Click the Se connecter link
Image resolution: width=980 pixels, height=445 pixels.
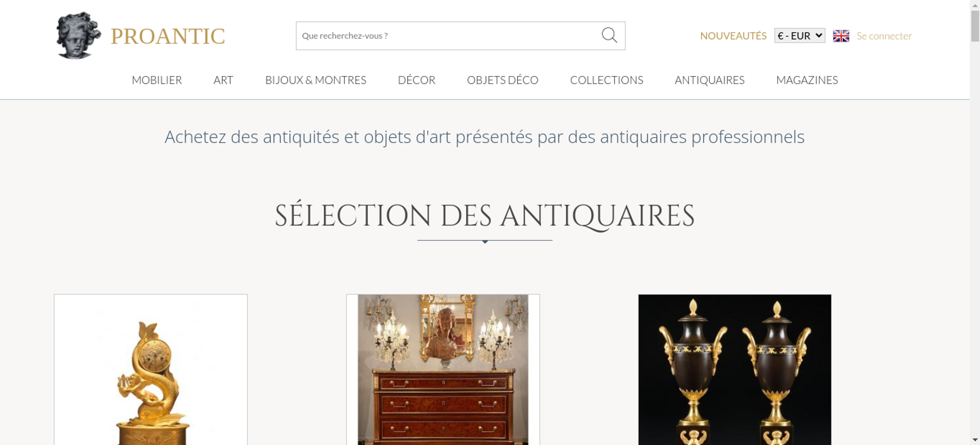pos(884,36)
